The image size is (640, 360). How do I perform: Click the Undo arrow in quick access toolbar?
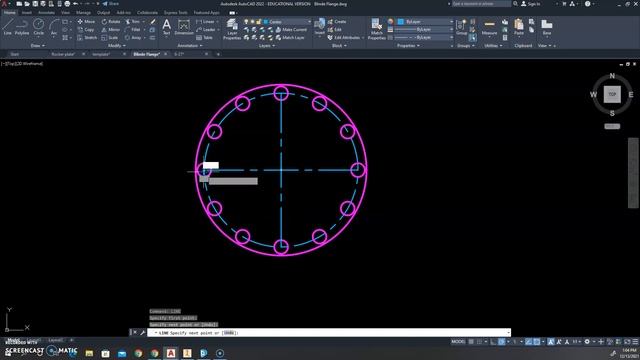76,4
